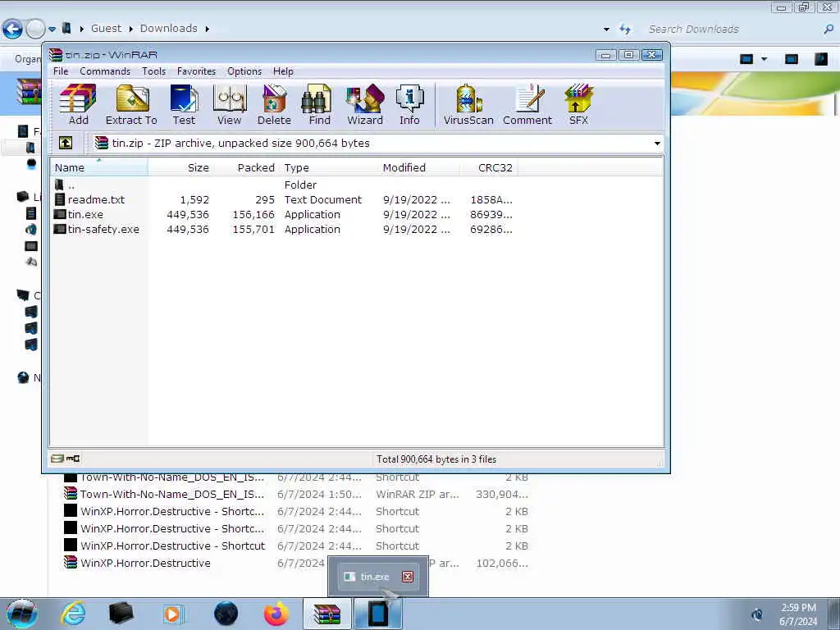Image resolution: width=840 pixels, height=630 pixels.
Task: Click Guest in the Explorer breadcrumb
Action: [106, 29]
